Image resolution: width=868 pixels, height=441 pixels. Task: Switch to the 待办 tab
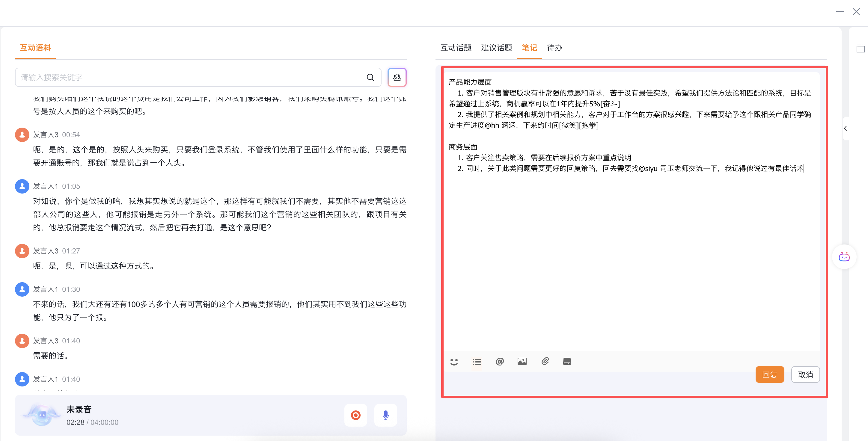point(554,48)
